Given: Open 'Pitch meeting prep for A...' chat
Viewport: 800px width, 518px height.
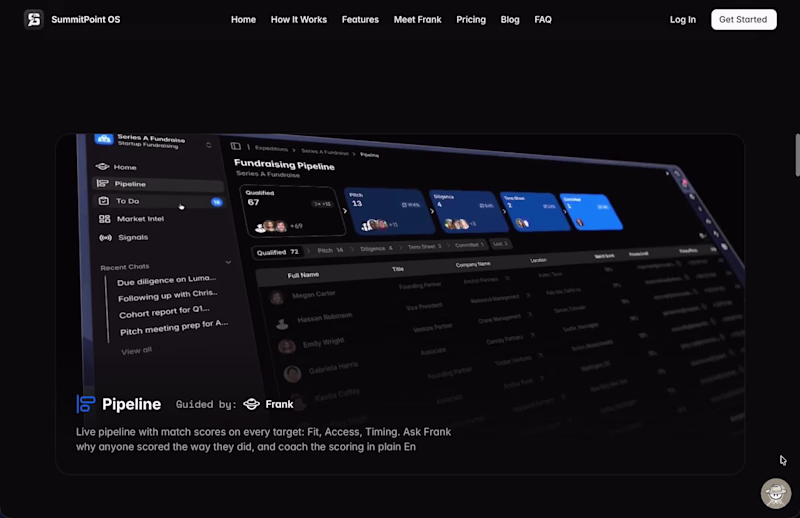Looking at the screenshot, I should pos(173,328).
